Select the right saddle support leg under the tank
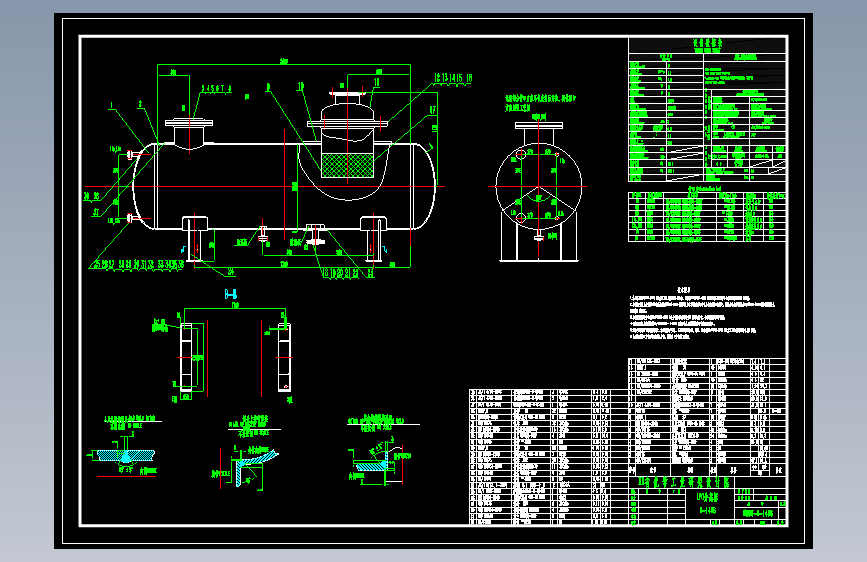The width and height of the screenshot is (867, 562). pyautogui.click(x=373, y=239)
